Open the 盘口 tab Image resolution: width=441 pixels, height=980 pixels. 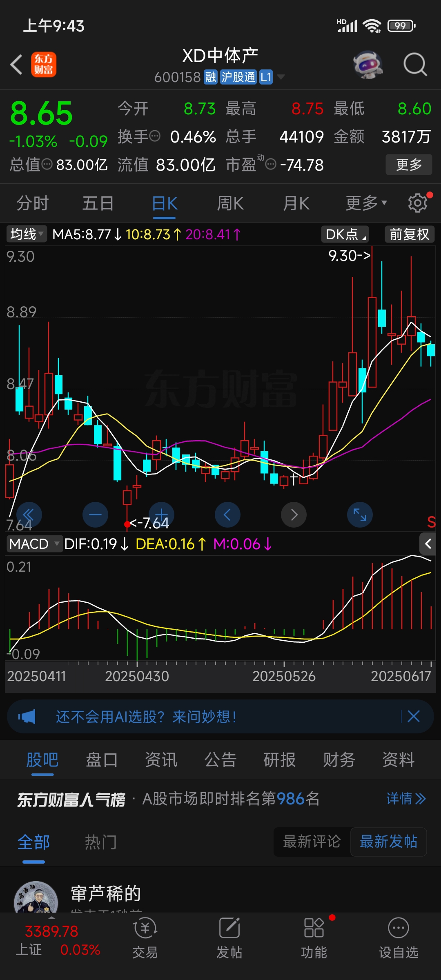click(x=102, y=760)
